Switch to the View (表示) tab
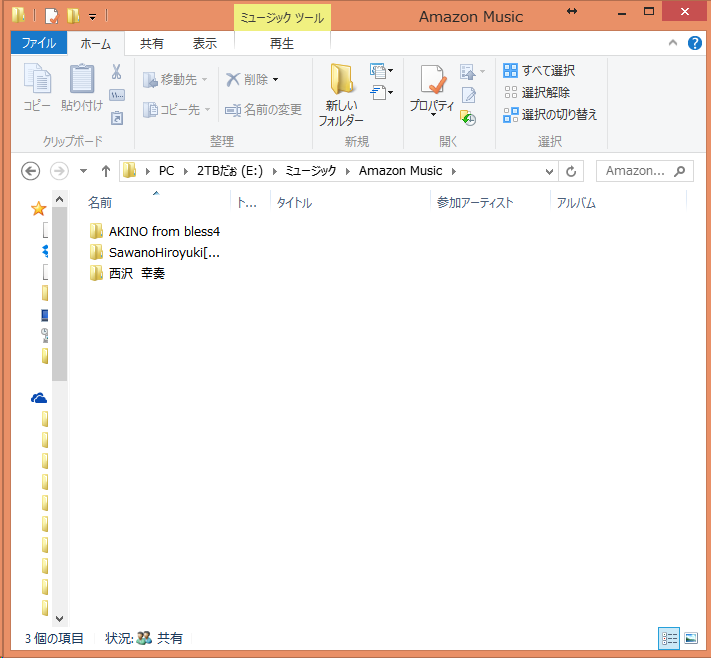Image resolution: width=711 pixels, height=658 pixels. (x=205, y=44)
